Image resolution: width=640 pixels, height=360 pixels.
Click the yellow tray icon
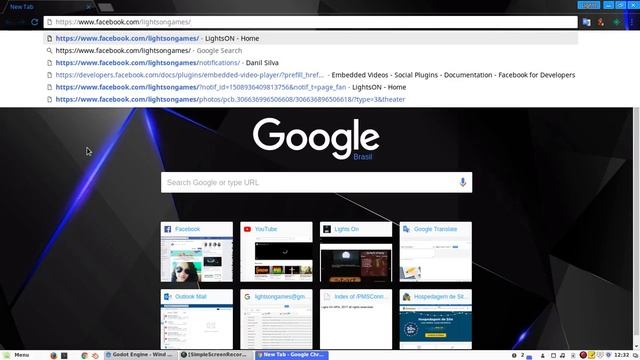click(x=591, y=355)
